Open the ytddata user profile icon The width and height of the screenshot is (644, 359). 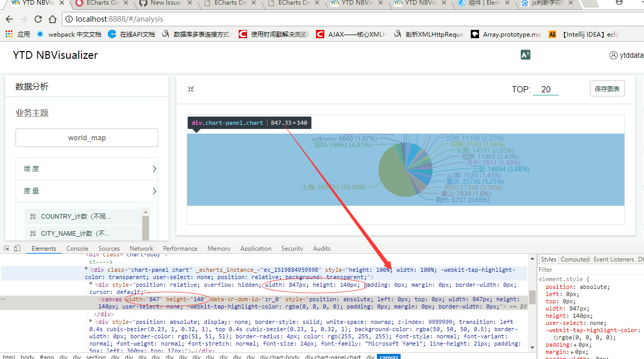(613, 55)
